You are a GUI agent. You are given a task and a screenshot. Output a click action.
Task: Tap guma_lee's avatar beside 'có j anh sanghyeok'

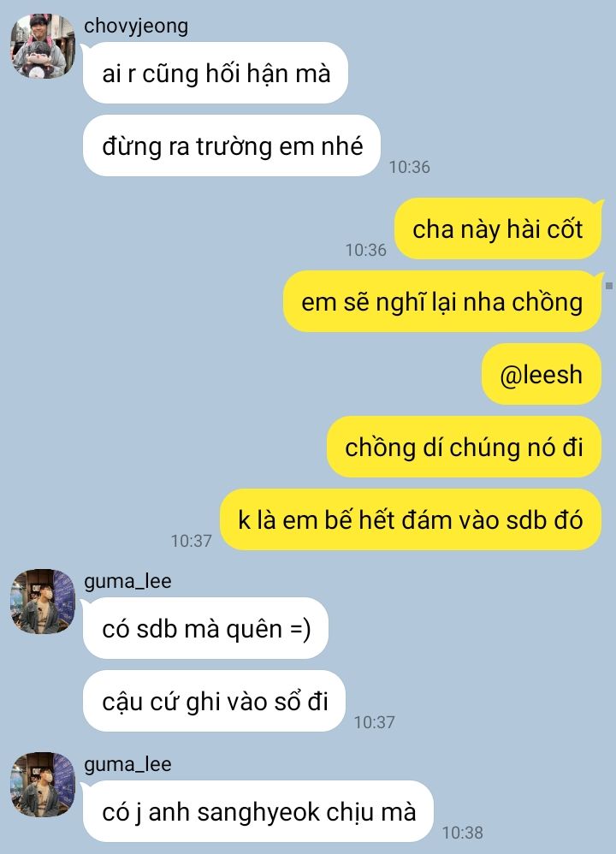tap(43, 785)
